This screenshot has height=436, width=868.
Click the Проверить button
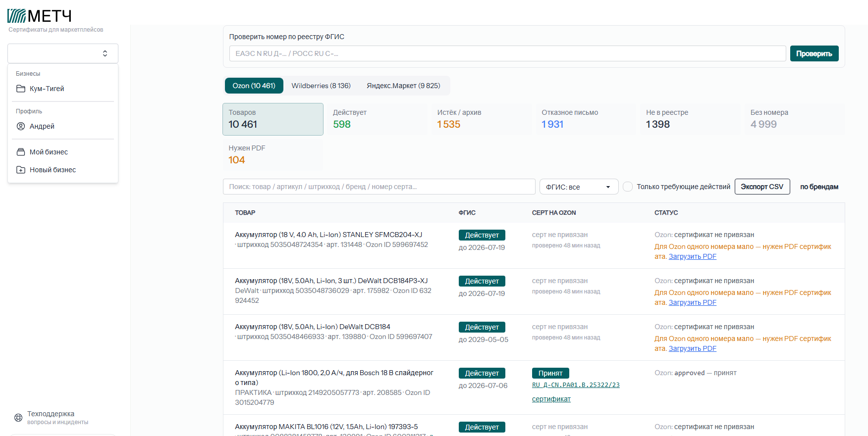coord(814,53)
